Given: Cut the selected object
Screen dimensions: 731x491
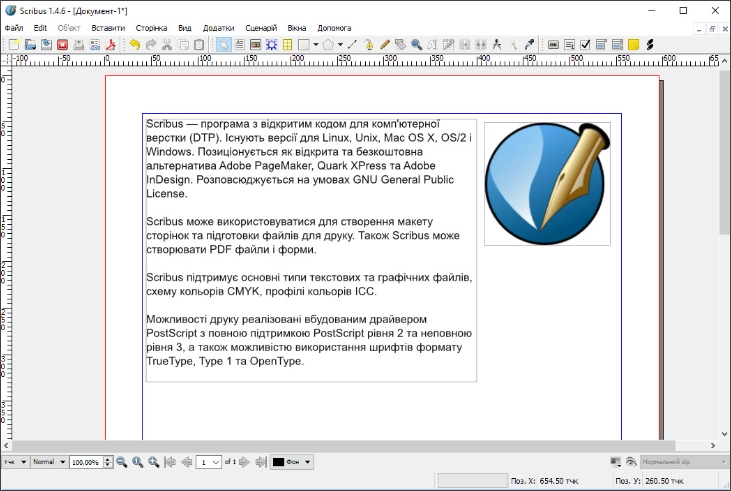Looking at the screenshot, I should click(x=167, y=45).
